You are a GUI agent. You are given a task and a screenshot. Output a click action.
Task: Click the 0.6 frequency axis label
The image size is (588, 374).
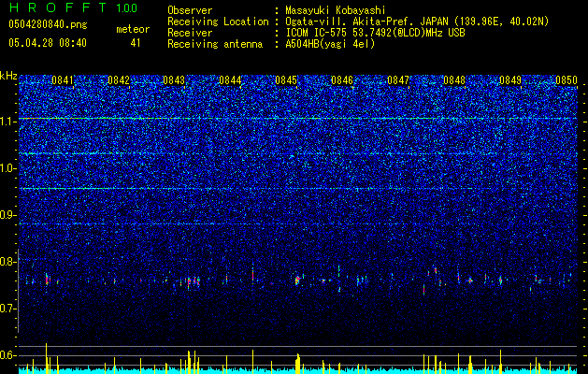coord(8,355)
